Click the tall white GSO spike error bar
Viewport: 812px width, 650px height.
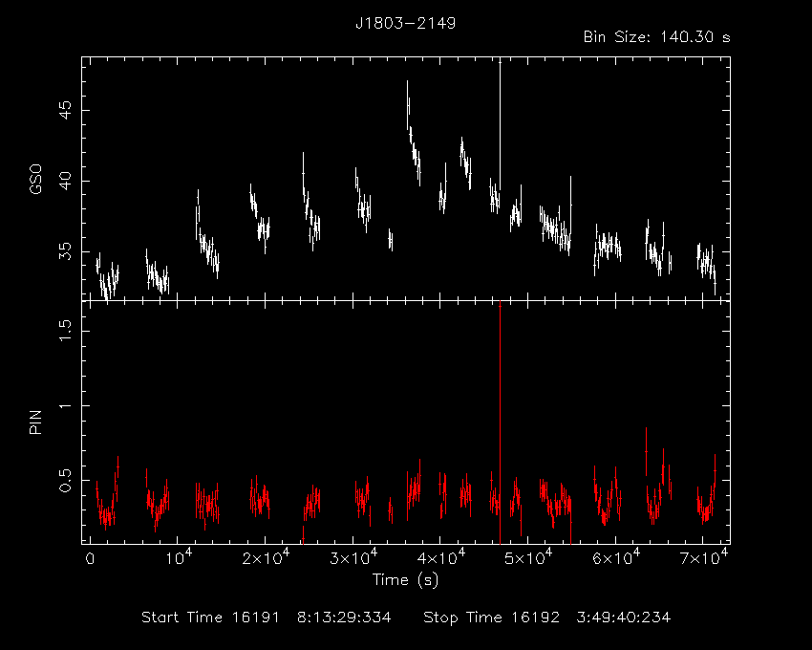tap(500, 124)
